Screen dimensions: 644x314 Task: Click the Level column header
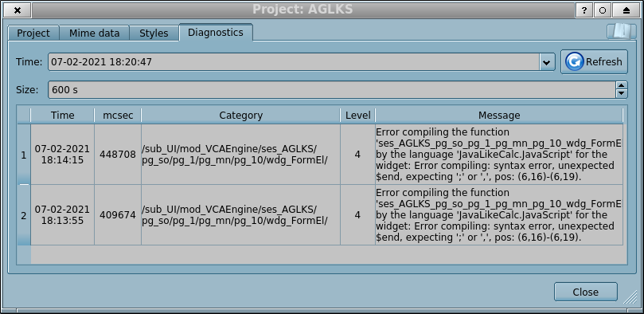tap(357, 116)
